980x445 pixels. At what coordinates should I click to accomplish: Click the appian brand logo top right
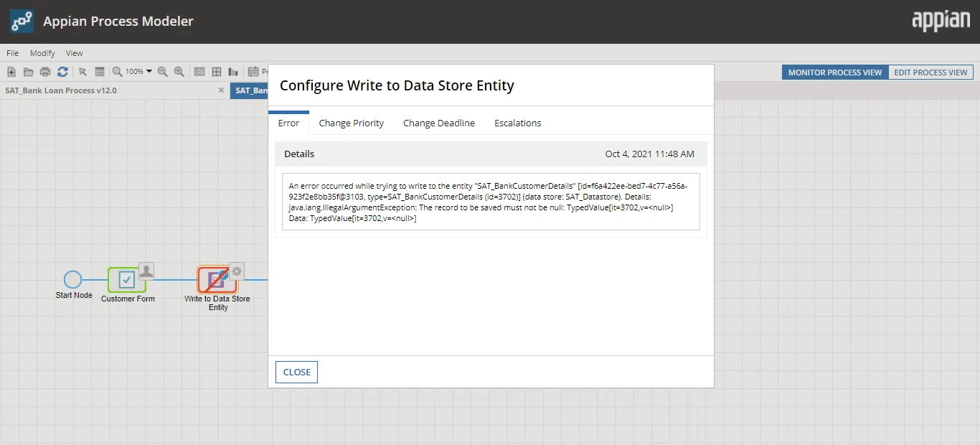point(941,21)
